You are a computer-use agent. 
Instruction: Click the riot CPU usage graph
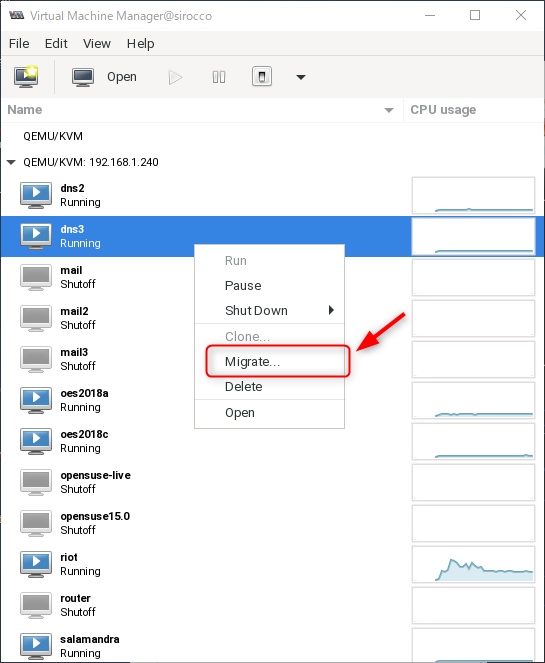point(473,564)
